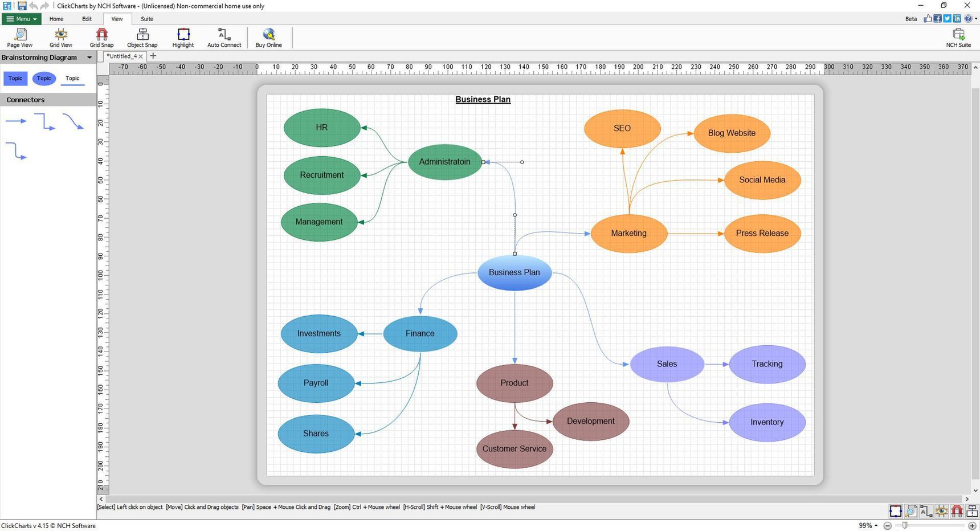Select the oval Topic shape
Screen dimensions: 980x531
point(44,79)
